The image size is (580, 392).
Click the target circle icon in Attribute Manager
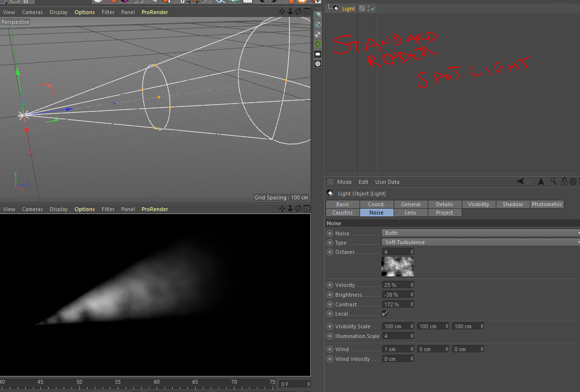pyautogui.click(x=573, y=181)
